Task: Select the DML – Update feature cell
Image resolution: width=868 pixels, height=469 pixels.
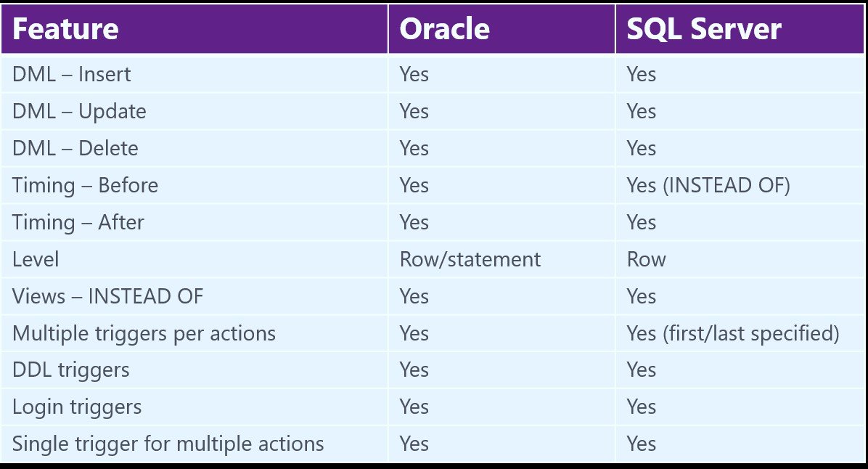Action: tap(195, 111)
